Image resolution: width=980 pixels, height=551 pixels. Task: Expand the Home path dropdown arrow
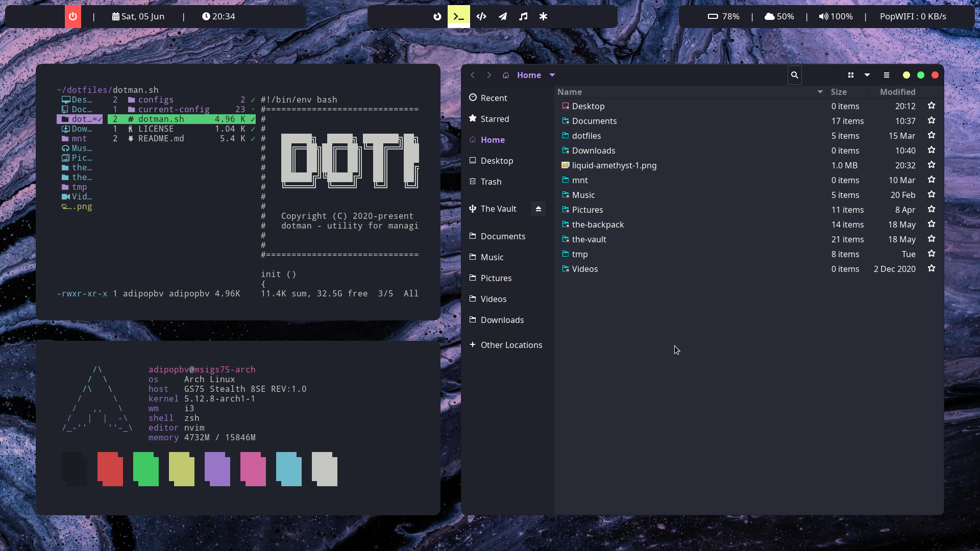552,75
